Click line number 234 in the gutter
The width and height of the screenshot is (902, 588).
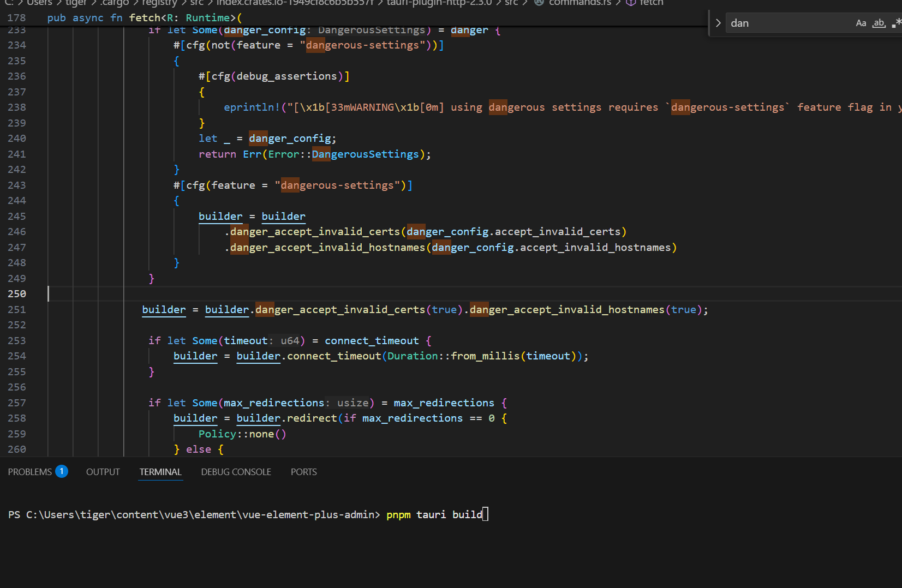click(x=17, y=45)
